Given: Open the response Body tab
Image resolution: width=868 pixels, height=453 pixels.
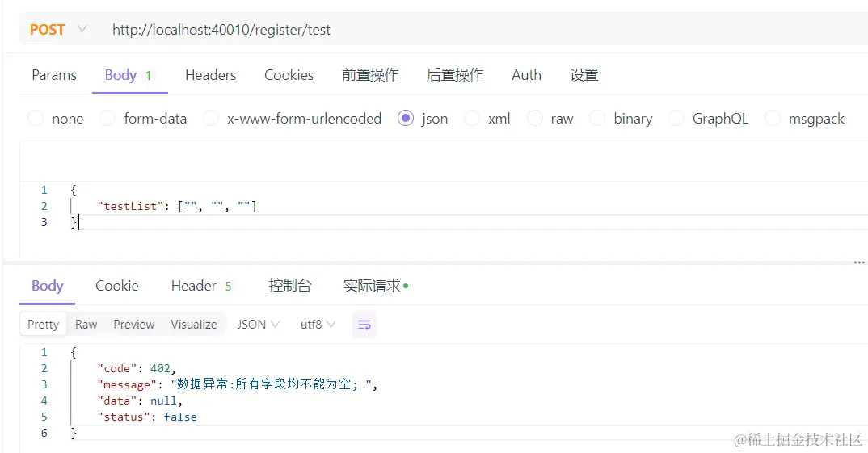Looking at the screenshot, I should pyautogui.click(x=47, y=286).
